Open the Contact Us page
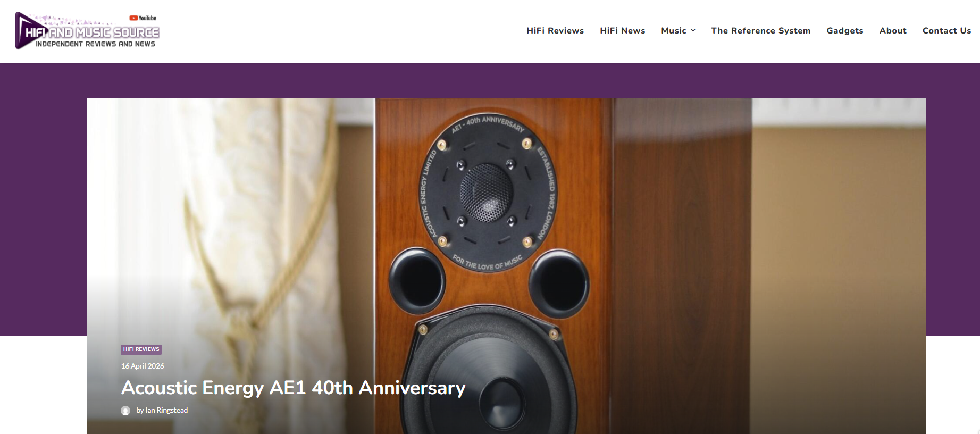Image resolution: width=980 pixels, height=434 pixels. coord(947,31)
